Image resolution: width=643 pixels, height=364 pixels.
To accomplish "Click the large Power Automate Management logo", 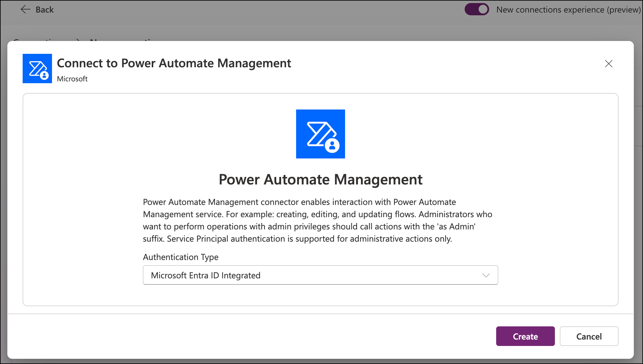I will pos(320,134).
